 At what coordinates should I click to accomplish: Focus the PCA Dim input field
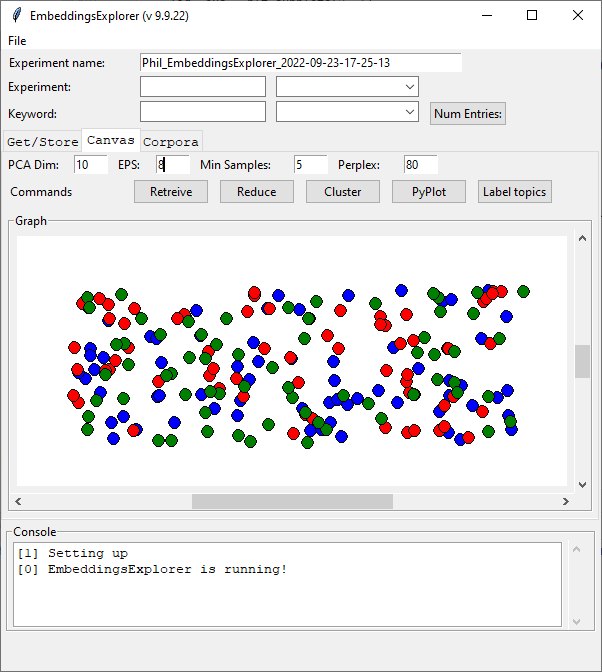91,164
